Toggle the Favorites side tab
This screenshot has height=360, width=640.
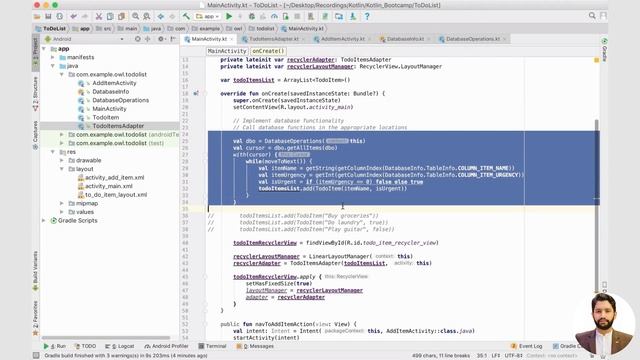click(x=36, y=318)
